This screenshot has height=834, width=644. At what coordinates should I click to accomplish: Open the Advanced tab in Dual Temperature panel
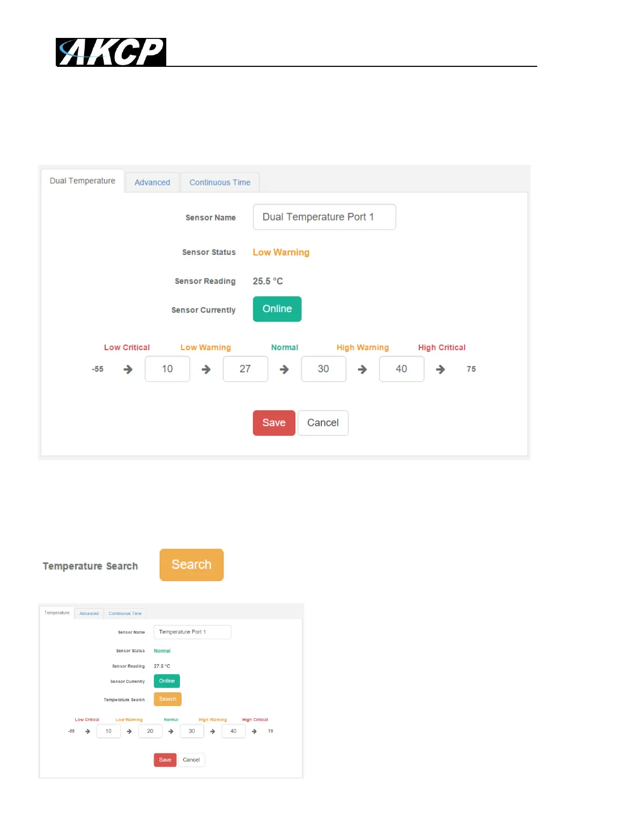[x=152, y=182]
